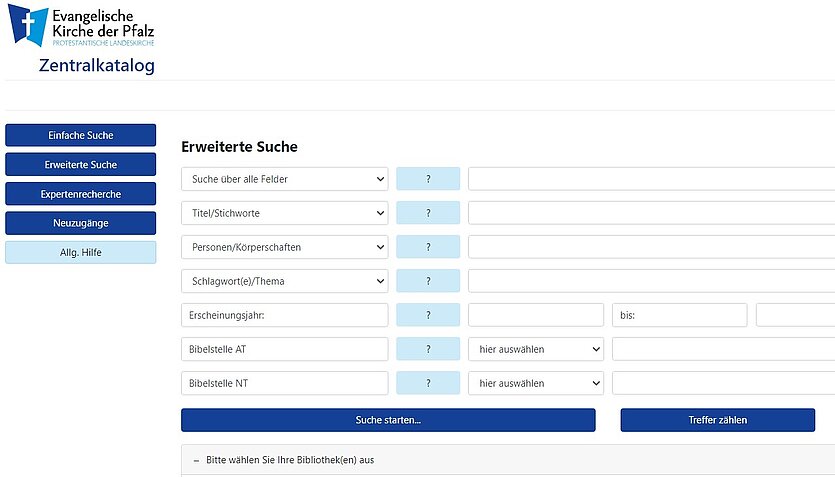Show help for Personen/Körperschaften field
The height and width of the screenshot is (477, 835).
pyautogui.click(x=428, y=247)
